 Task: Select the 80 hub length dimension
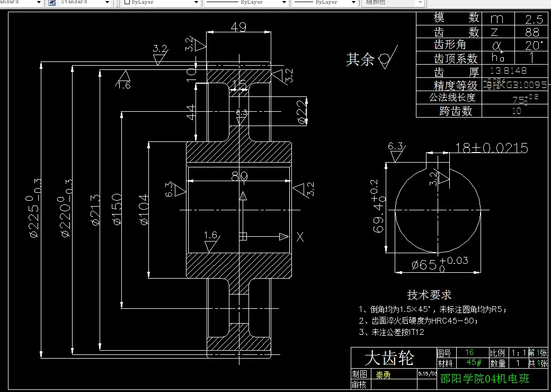(239, 176)
